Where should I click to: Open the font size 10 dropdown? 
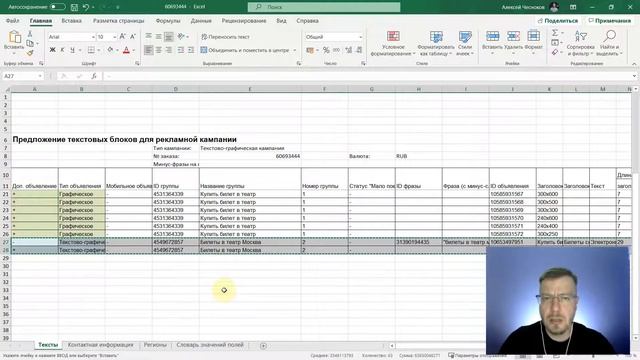114,37
